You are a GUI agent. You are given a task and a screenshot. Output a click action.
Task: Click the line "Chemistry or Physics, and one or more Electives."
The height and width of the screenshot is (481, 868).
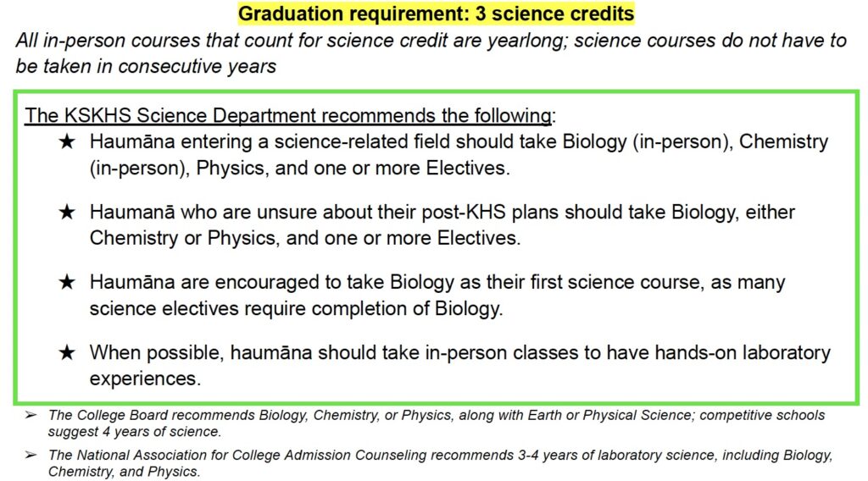click(x=305, y=238)
